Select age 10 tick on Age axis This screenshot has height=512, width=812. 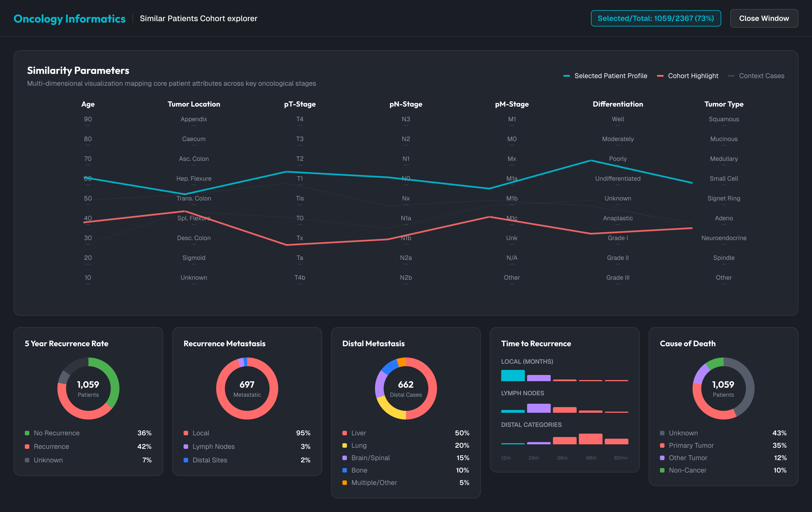[88, 278]
